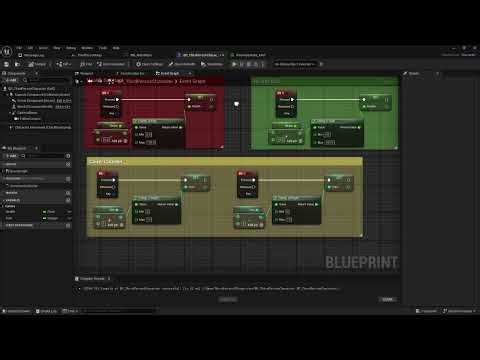Click the yellow comment box title bar
Viewport: 480px width, 360px height.
(225, 162)
